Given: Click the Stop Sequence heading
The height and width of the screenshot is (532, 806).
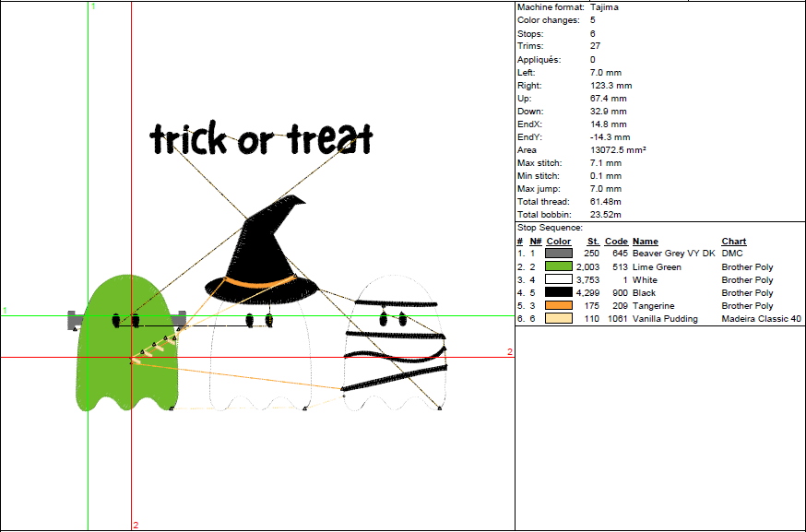Looking at the screenshot, I should [550, 227].
